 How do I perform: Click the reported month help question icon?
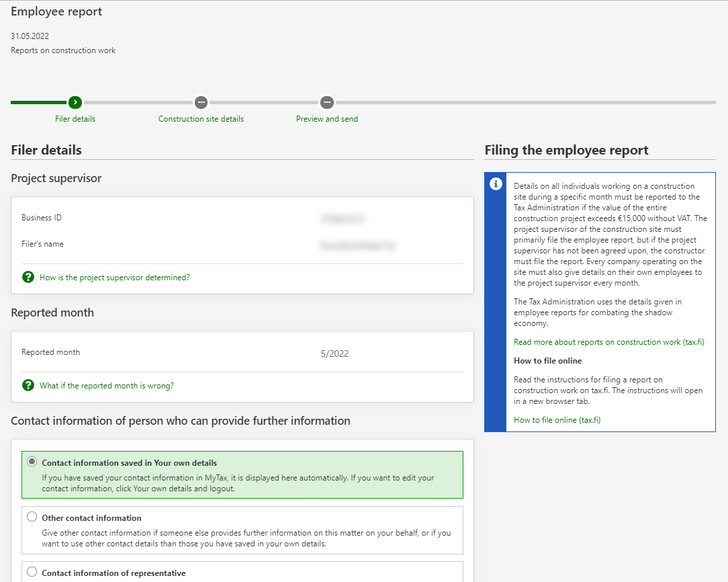pyautogui.click(x=28, y=385)
